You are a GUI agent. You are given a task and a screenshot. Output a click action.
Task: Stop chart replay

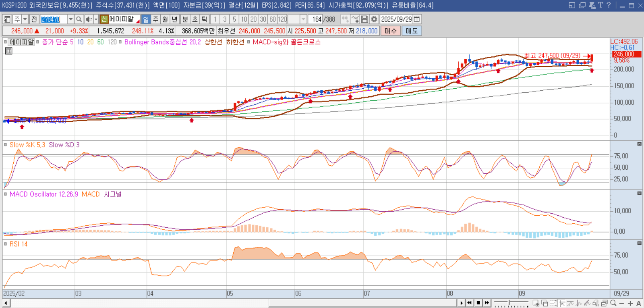[478, 303]
